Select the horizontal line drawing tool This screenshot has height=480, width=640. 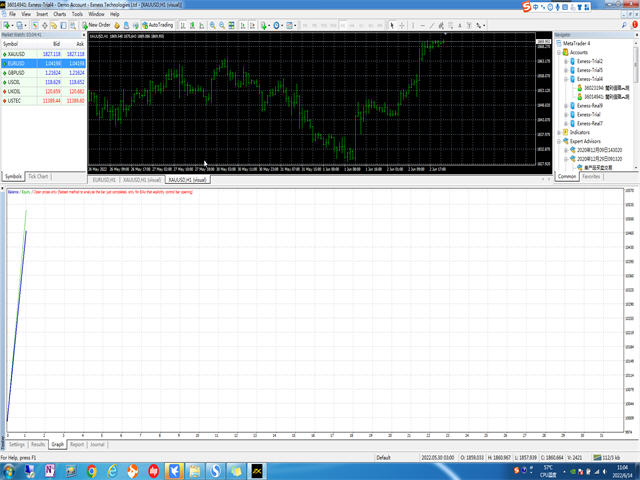click(x=422, y=25)
